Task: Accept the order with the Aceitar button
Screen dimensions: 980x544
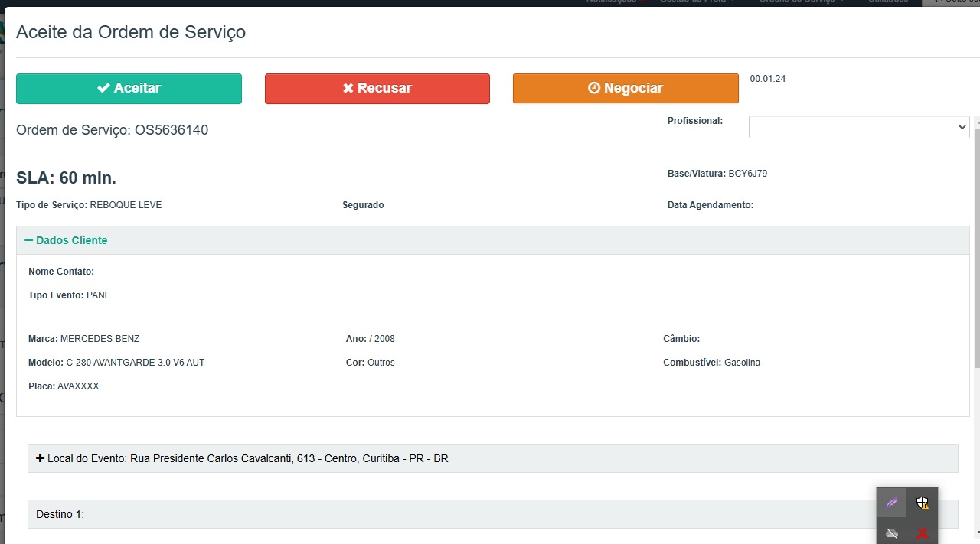Action: (x=129, y=89)
